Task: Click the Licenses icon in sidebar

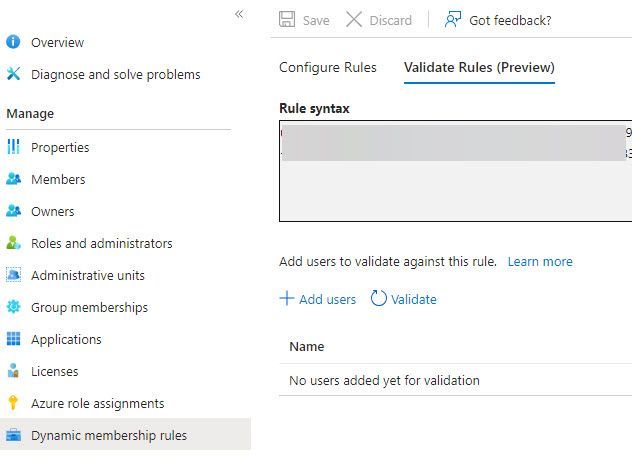Action: click(14, 371)
